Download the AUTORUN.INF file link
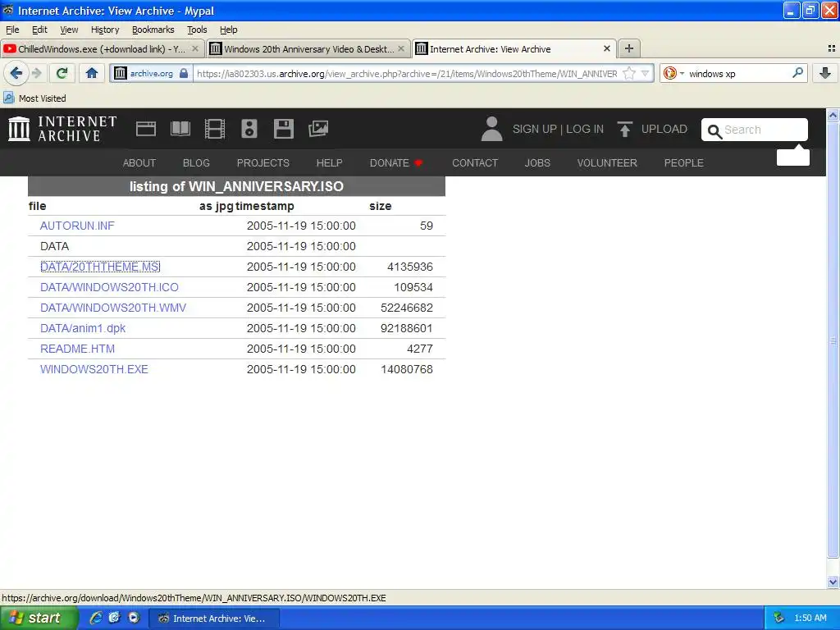Image resolution: width=840 pixels, height=630 pixels. [77, 226]
